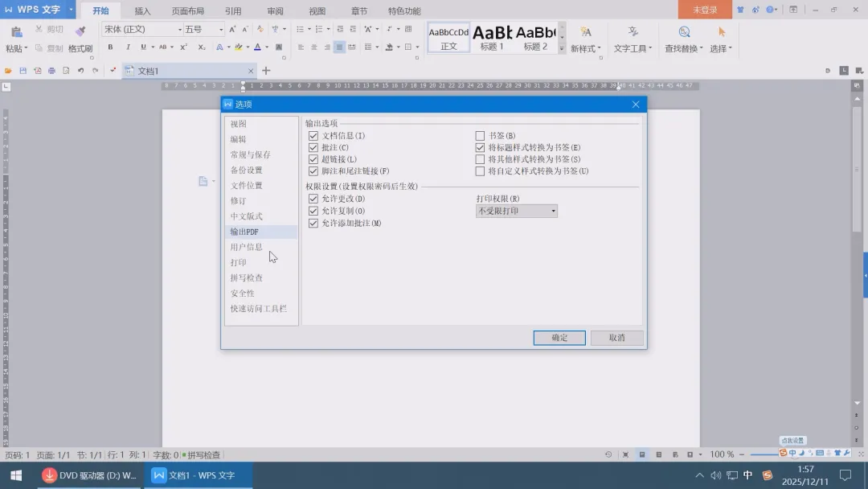The image size is (868, 489).
Task: Click the 未登录 login button
Action: pos(705,10)
